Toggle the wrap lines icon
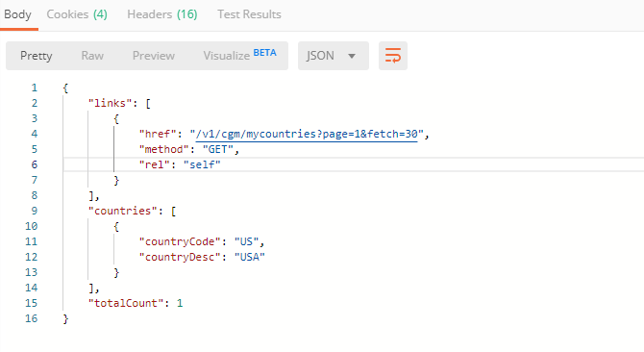644x352 pixels. pos(392,56)
